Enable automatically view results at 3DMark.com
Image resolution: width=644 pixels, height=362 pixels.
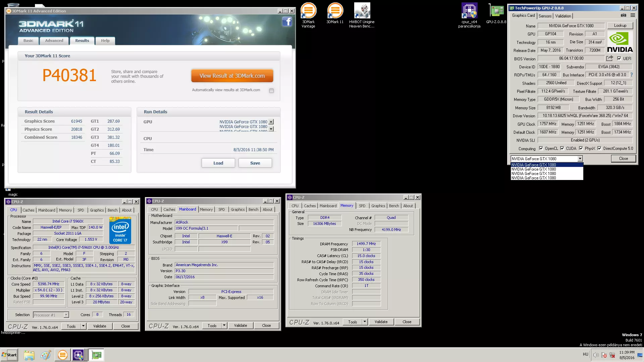click(271, 90)
